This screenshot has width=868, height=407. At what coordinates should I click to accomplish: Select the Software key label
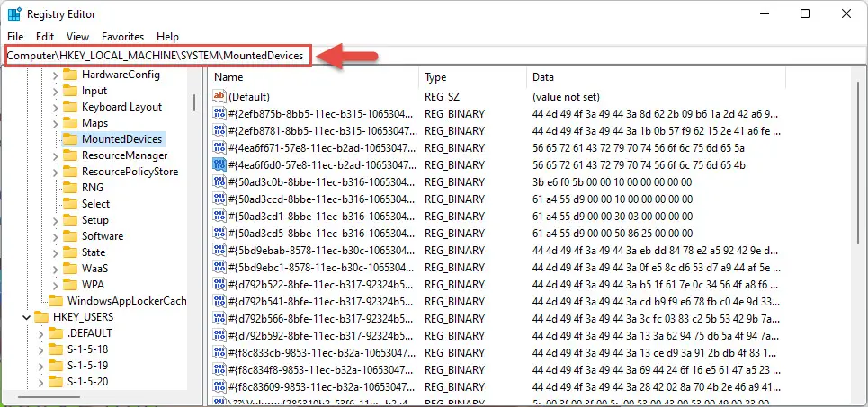(103, 236)
